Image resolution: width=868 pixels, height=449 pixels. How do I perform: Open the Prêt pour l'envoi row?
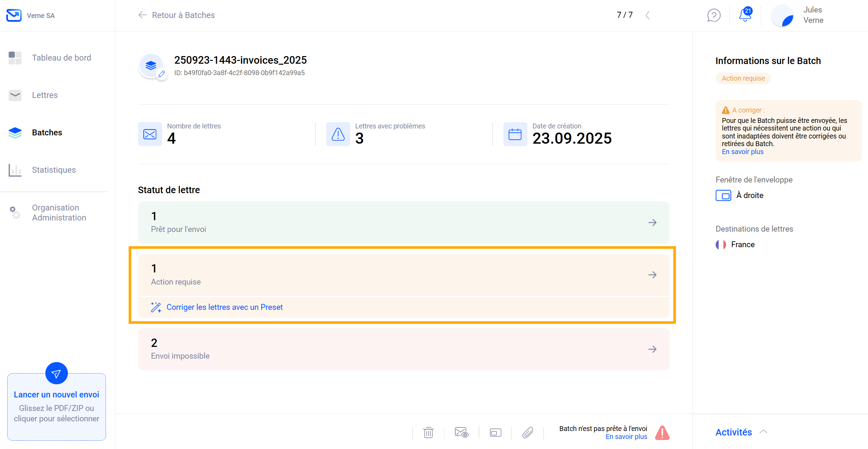[403, 222]
